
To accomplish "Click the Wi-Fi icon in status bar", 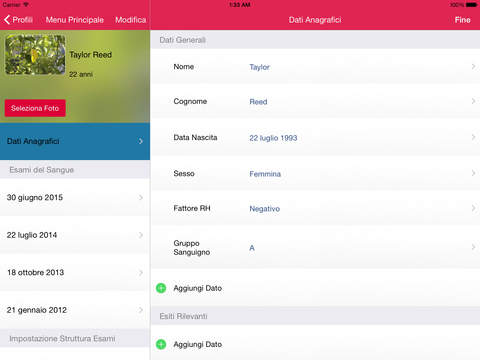I will (x=26, y=5).
